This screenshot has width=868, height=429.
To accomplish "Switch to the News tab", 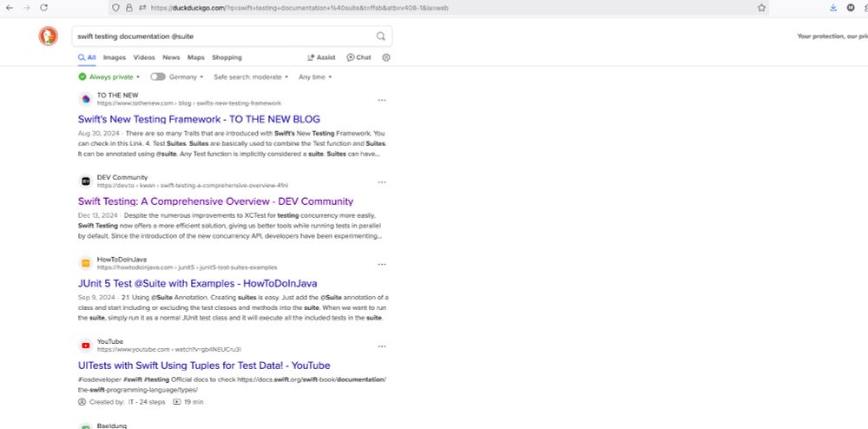I will click(x=171, y=57).
